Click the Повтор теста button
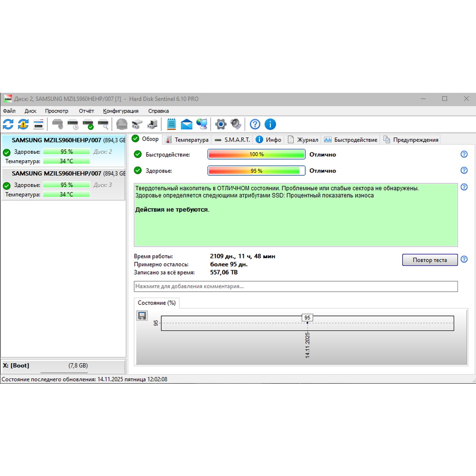This screenshot has width=476, height=476. (429, 260)
